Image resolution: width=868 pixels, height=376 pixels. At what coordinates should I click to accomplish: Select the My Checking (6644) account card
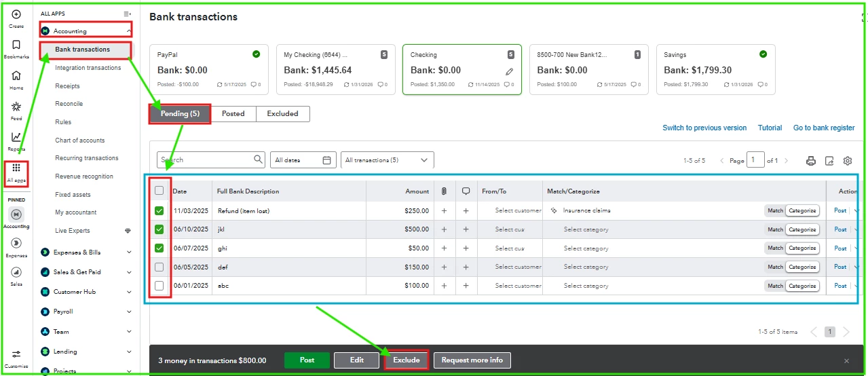point(335,70)
